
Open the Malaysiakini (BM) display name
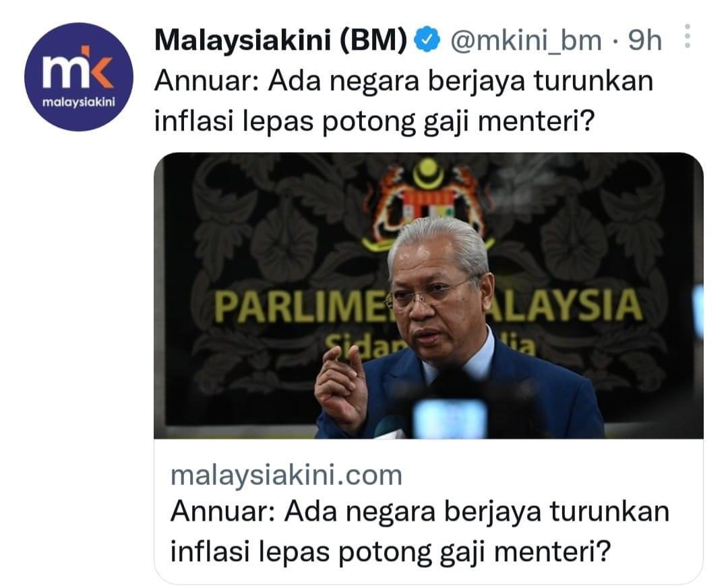click(x=280, y=41)
